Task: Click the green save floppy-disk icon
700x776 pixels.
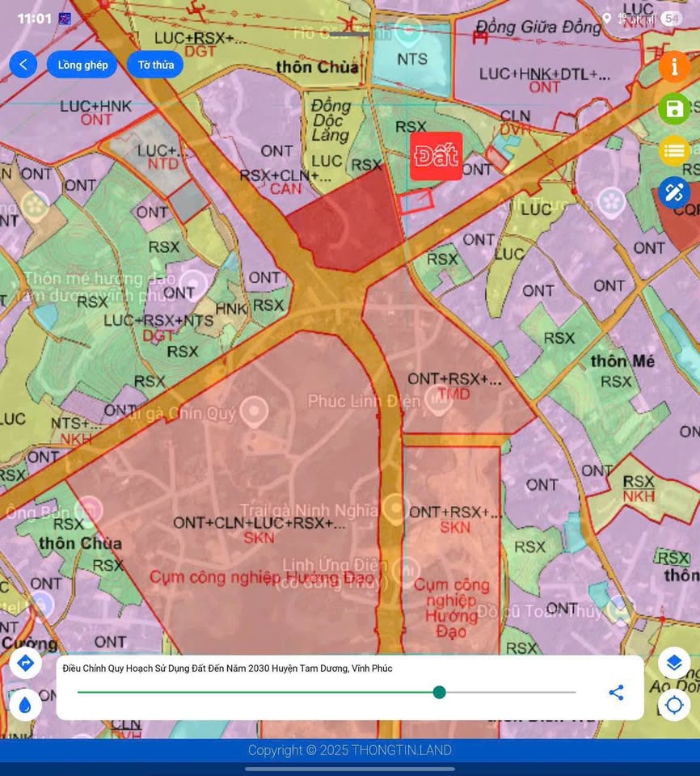Action: (x=674, y=108)
